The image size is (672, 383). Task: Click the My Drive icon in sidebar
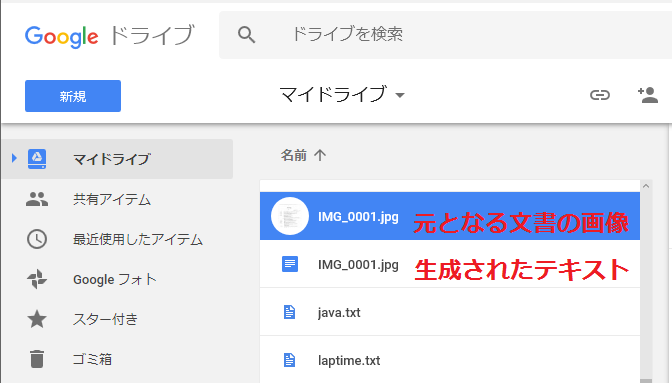click(37, 159)
